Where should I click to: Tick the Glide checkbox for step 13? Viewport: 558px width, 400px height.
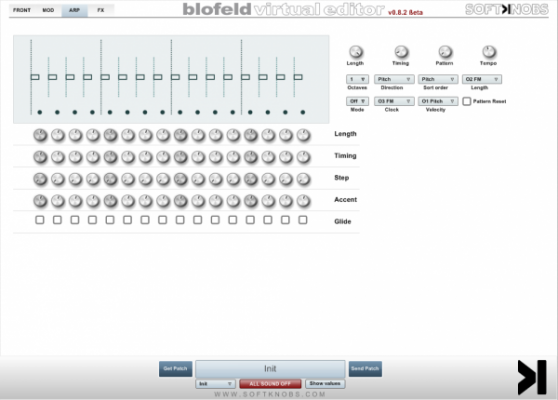(250, 220)
